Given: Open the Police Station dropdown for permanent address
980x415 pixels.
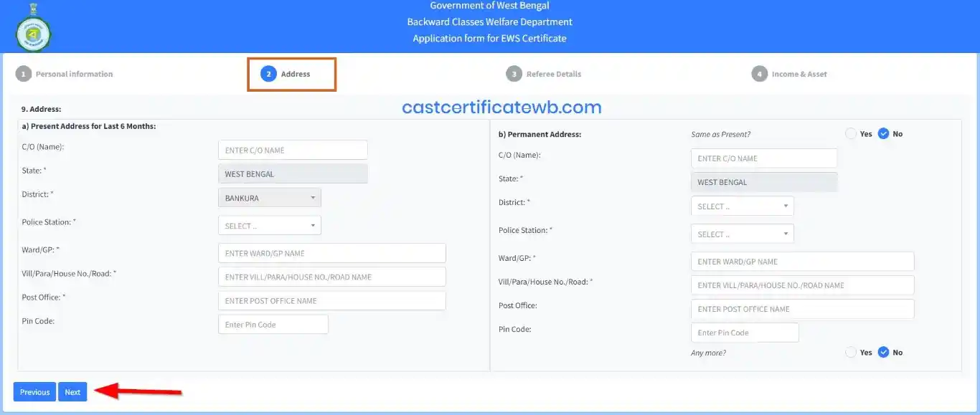Looking at the screenshot, I should [x=742, y=233].
